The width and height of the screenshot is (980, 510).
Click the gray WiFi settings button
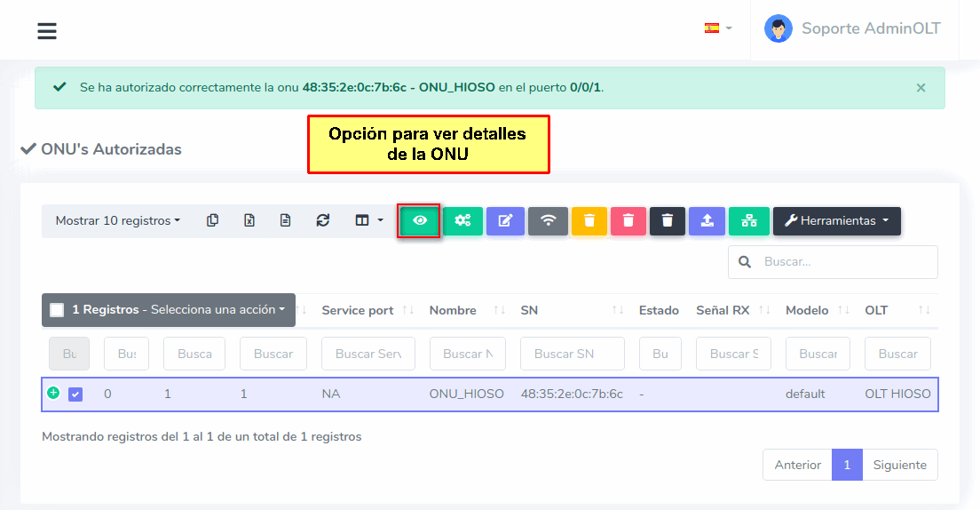(x=548, y=220)
